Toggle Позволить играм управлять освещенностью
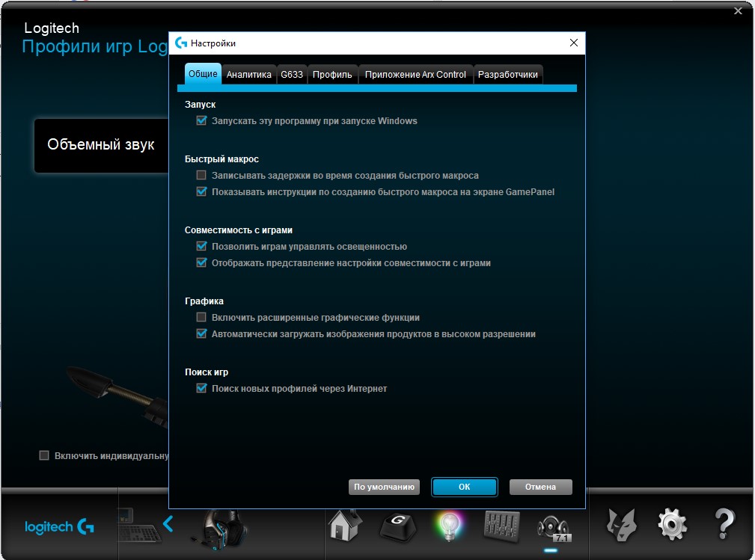The height and width of the screenshot is (560, 755). click(201, 246)
